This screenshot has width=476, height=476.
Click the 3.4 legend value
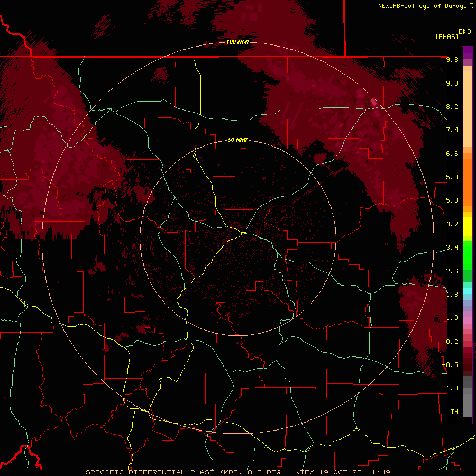(x=452, y=248)
